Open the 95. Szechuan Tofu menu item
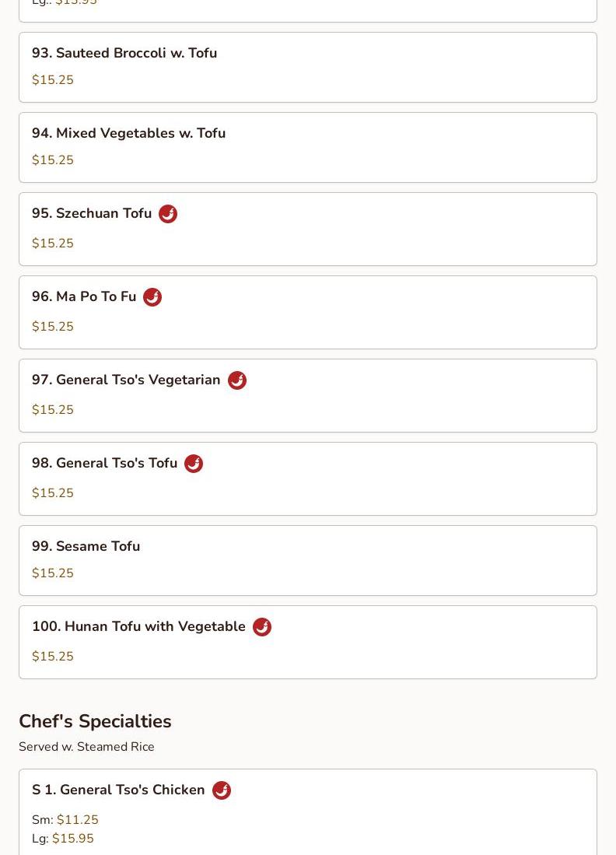Viewport: 616px width, 855px height. point(92,213)
